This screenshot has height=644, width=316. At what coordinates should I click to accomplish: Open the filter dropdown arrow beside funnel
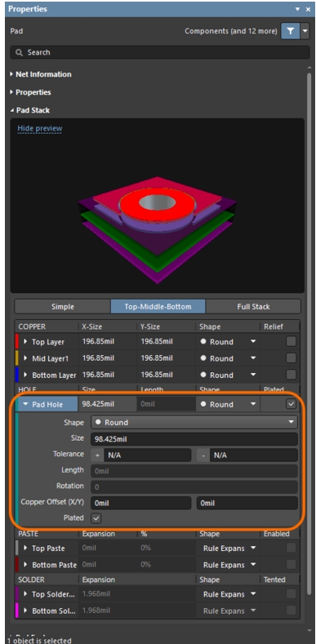305,31
